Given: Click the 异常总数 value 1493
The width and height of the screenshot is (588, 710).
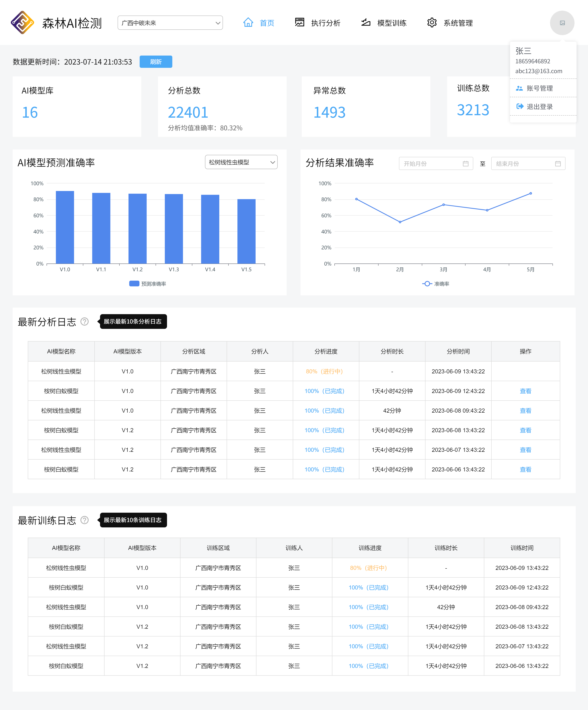Looking at the screenshot, I should pos(330,112).
